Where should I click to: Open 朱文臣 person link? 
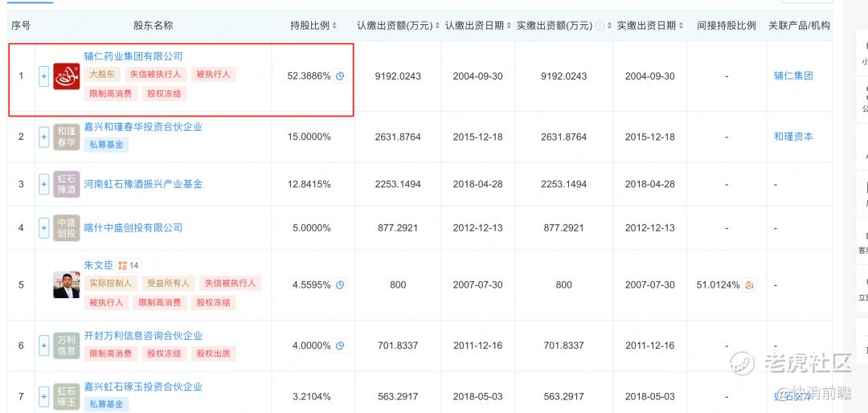(x=99, y=265)
